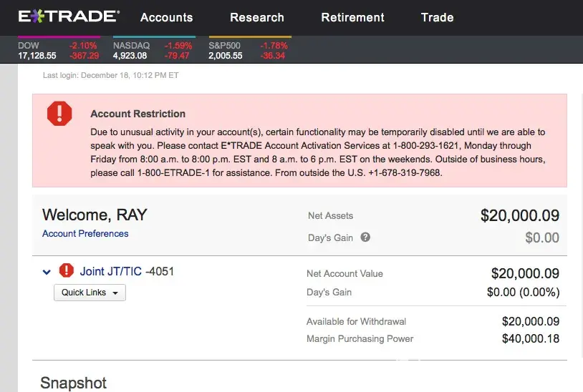Open the Accounts menu
Viewport: 583px width, 392px height.
click(x=167, y=17)
